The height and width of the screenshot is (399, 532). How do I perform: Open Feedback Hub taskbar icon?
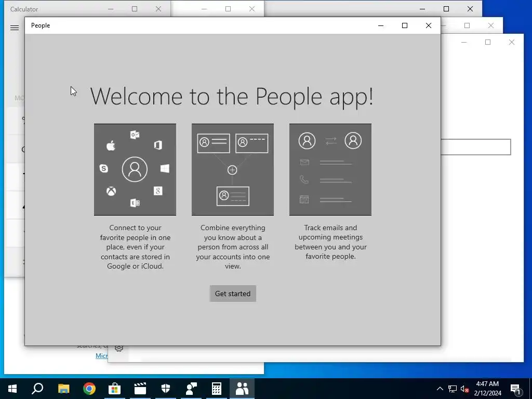coord(191,389)
